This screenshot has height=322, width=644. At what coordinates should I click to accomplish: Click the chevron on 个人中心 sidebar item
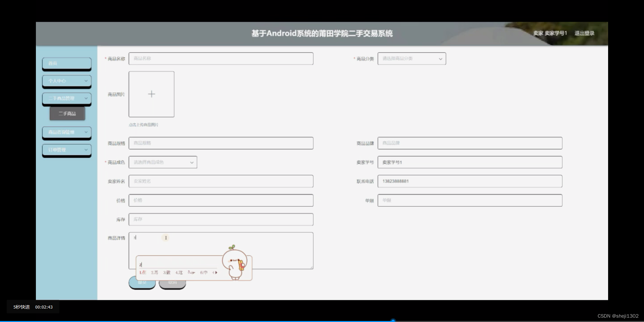[x=86, y=81]
